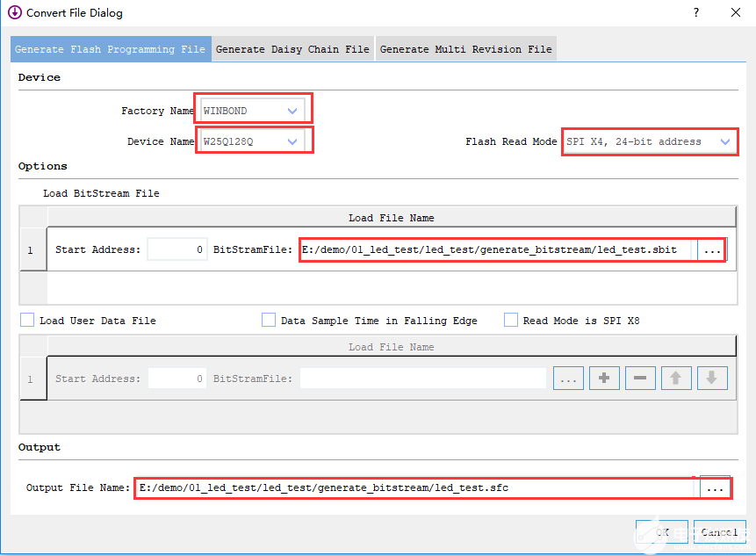This screenshot has width=756, height=556.
Task: Click the Output File Name label
Action: tap(77, 487)
